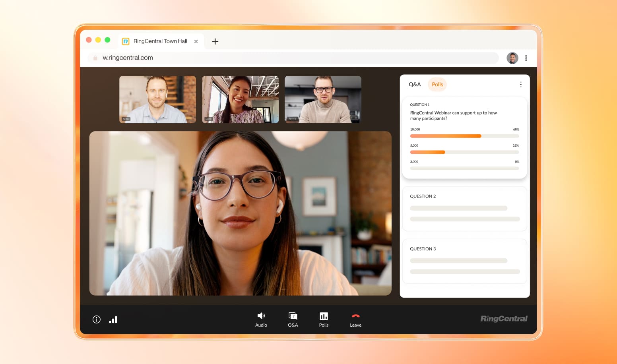Toggle the Audio speaker icon
This screenshot has width=617, height=364.
point(261,316)
